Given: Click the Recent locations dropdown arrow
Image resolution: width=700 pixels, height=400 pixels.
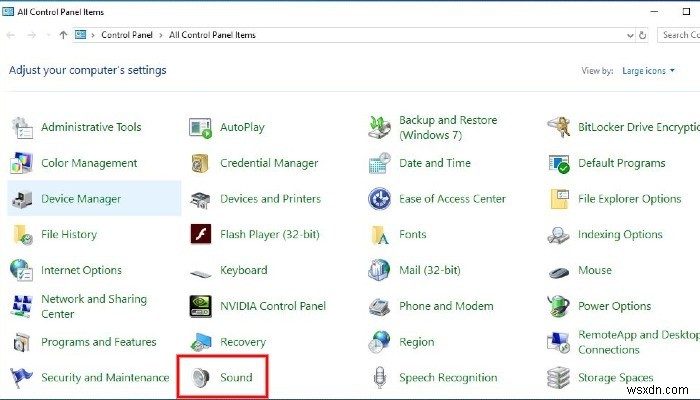Looking at the screenshot, I should (47, 35).
